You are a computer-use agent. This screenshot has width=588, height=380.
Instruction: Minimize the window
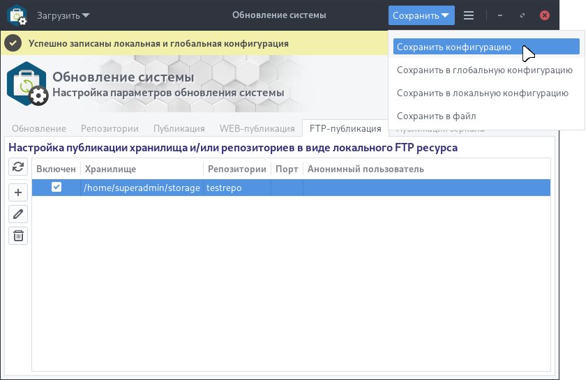pyautogui.click(x=500, y=15)
